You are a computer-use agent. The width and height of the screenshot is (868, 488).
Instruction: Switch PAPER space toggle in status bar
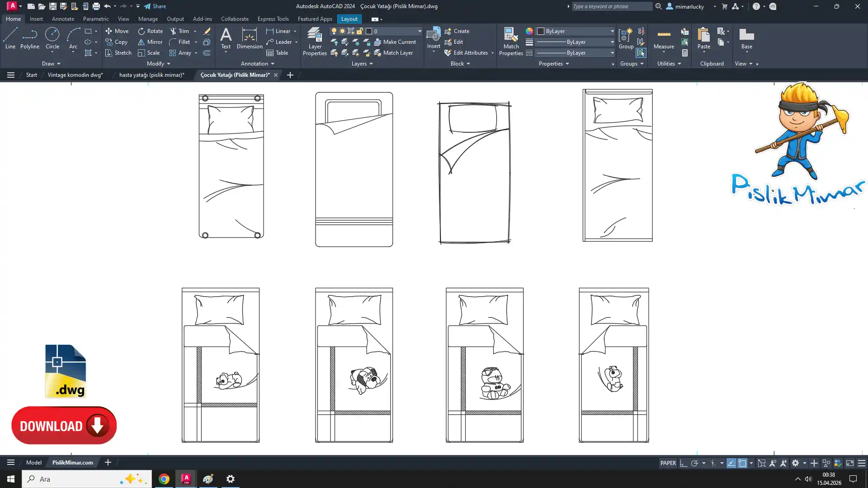click(x=668, y=463)
